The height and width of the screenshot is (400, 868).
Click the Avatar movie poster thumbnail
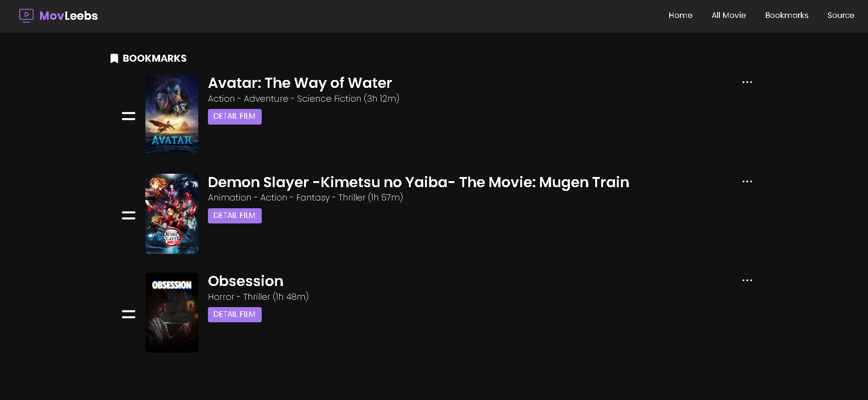[172, 114]
